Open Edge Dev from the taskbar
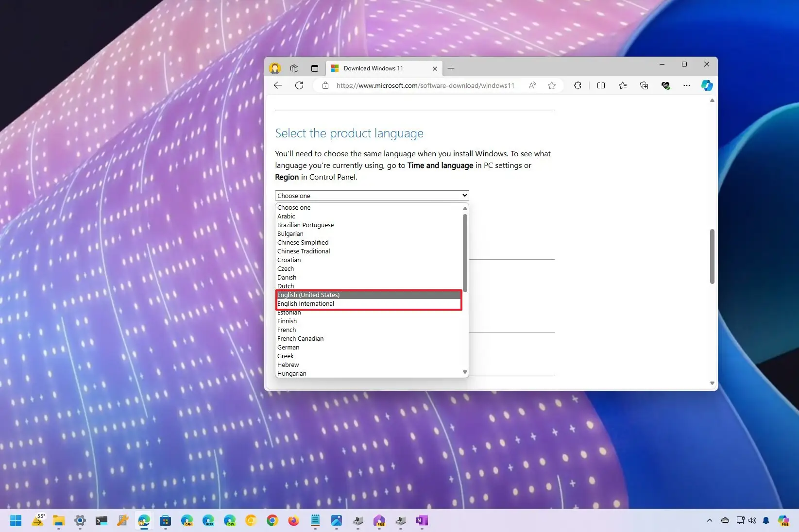Screen dimensions: 799x532 pyautogui.click(x=230, y=521)
